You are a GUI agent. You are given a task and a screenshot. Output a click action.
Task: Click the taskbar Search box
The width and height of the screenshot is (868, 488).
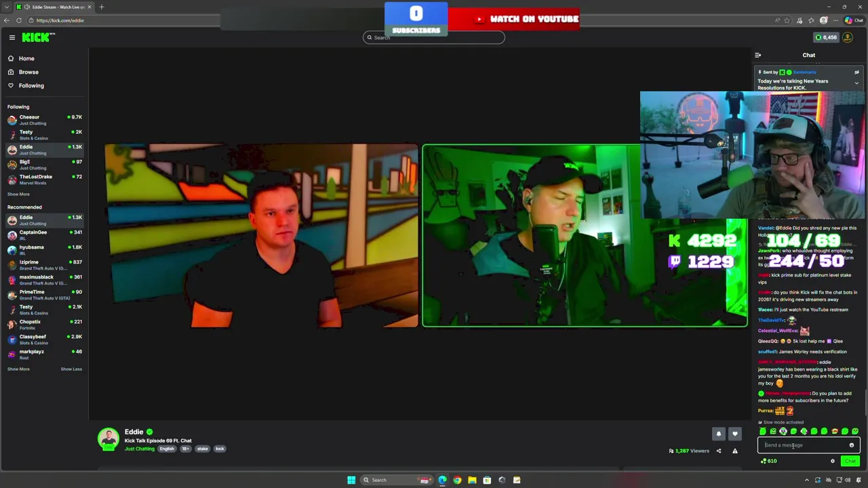coord(397,480)
